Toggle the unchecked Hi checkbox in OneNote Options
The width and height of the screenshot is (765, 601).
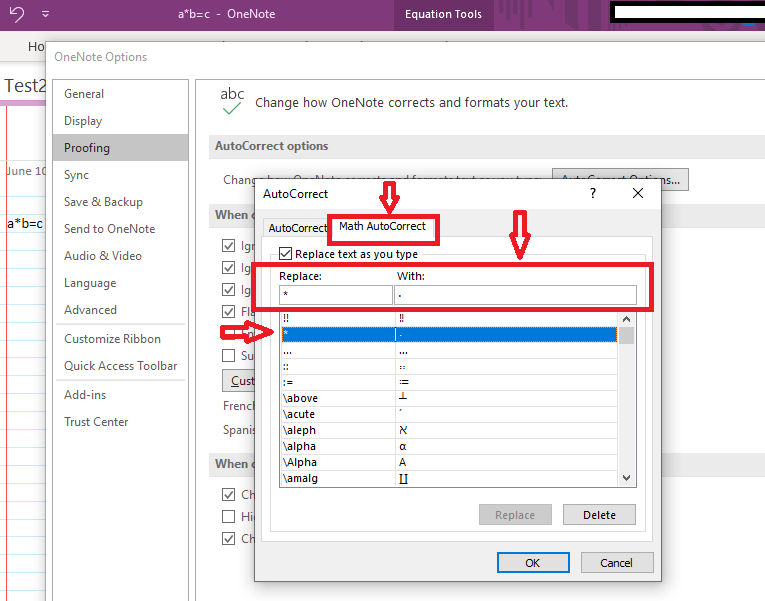pyautogui.click(x=228, y=516)
